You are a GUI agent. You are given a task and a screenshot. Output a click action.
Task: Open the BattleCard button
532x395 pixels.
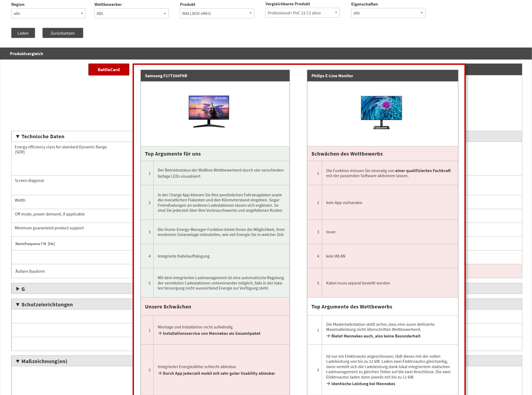coord(109,70)
